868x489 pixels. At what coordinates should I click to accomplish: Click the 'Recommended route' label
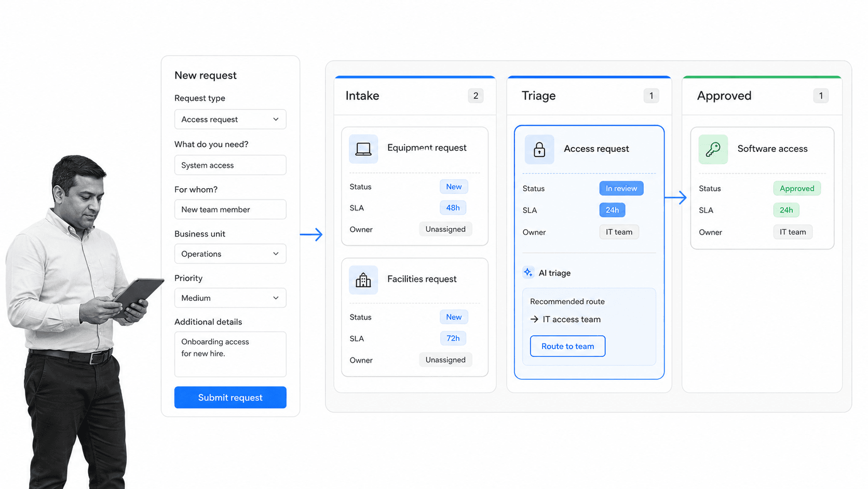pos(567,301)
